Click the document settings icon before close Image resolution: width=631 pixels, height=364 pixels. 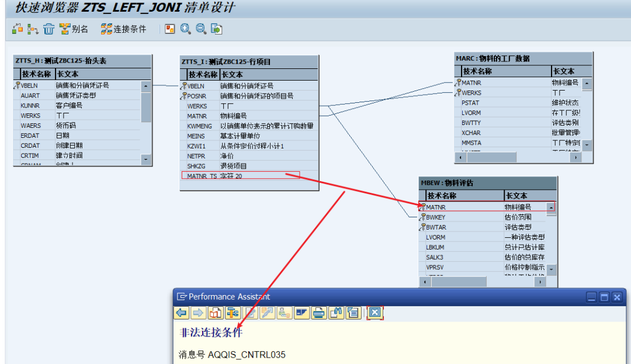pyautogui.click(x=353, y=313)
